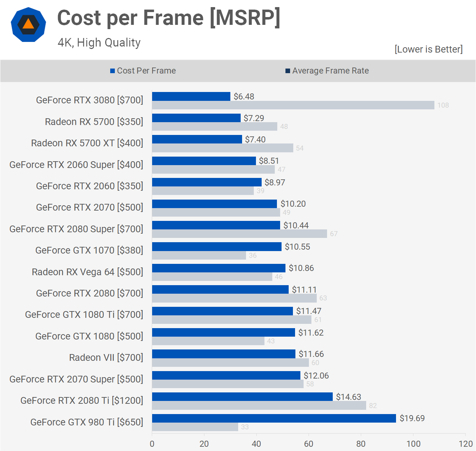
Task: Click the $10.86 value label
Action: [301, 268]
